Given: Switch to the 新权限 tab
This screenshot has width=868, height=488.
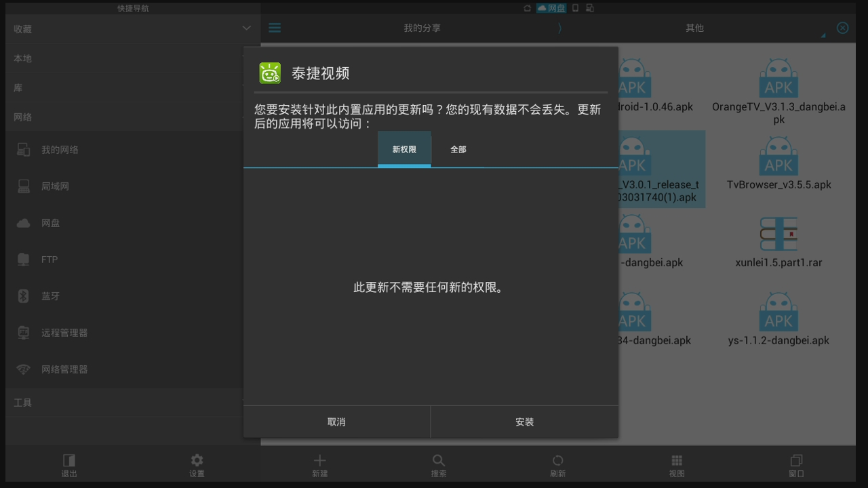Looking at the screenshot, I should coord(404,149).
